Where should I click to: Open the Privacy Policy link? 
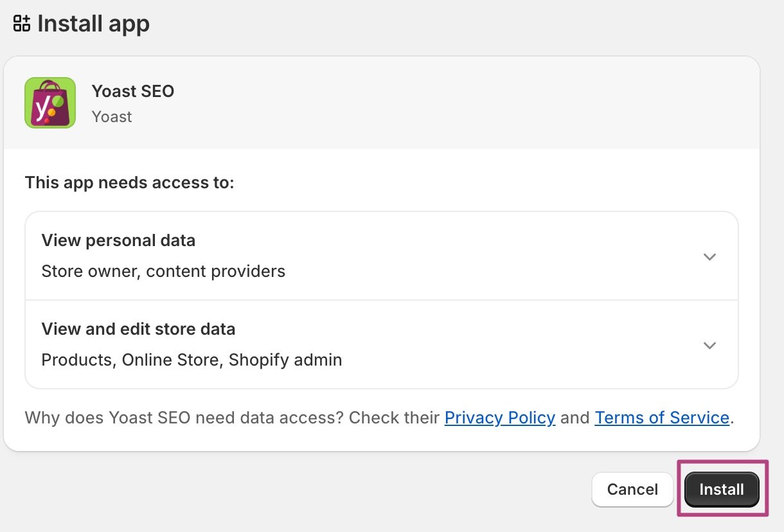coord(499,418)
